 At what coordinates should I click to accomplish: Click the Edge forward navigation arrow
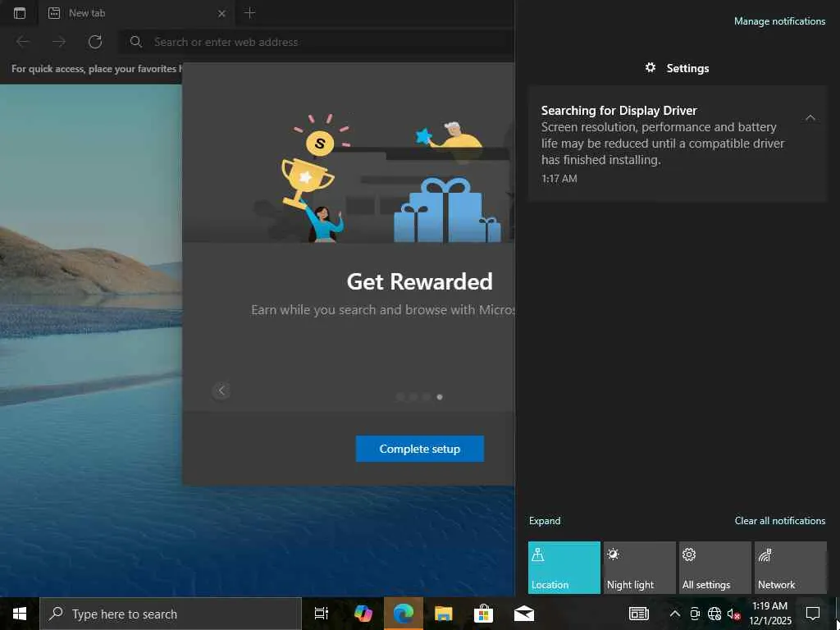coord(59,42)
